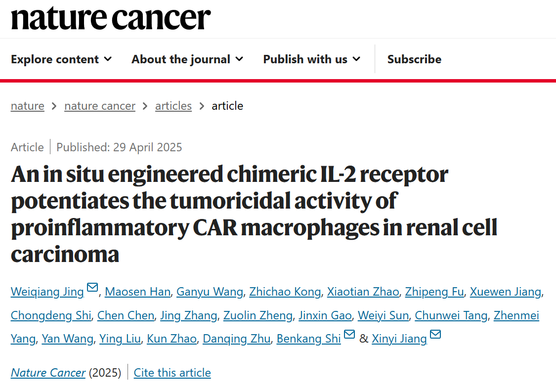
Task: Open the Nature Cancer journal link
Action: point(48,373)
